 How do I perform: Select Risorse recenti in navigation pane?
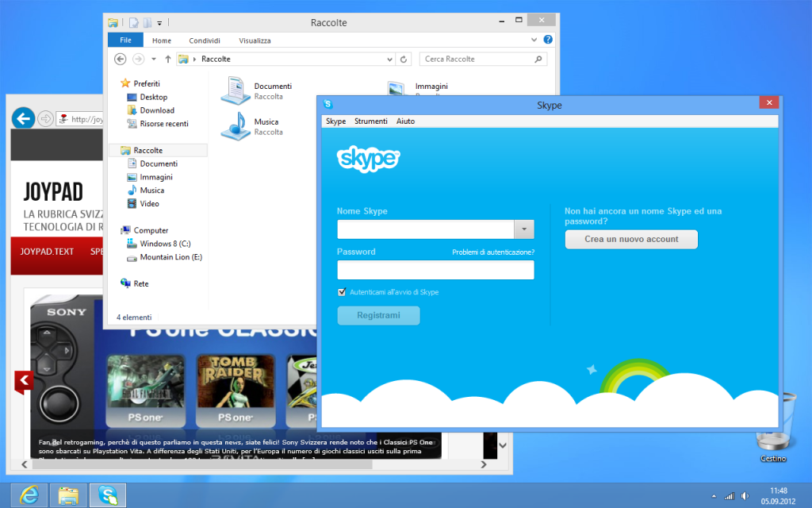coord(158,124)
